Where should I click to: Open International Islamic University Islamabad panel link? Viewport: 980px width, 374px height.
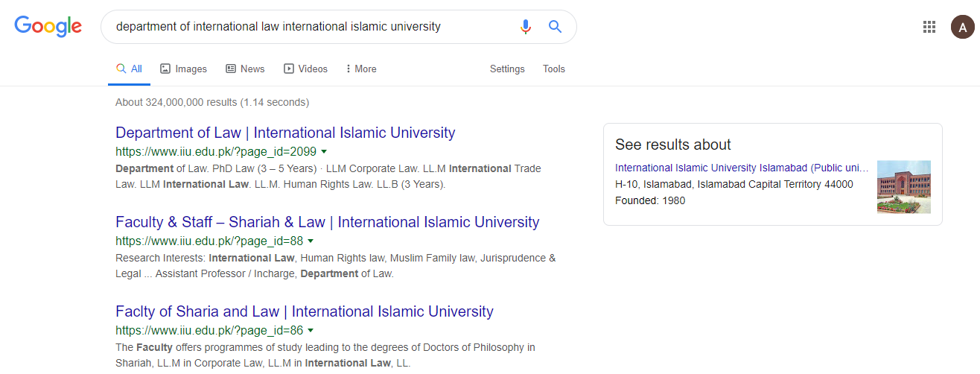[742, 168]
